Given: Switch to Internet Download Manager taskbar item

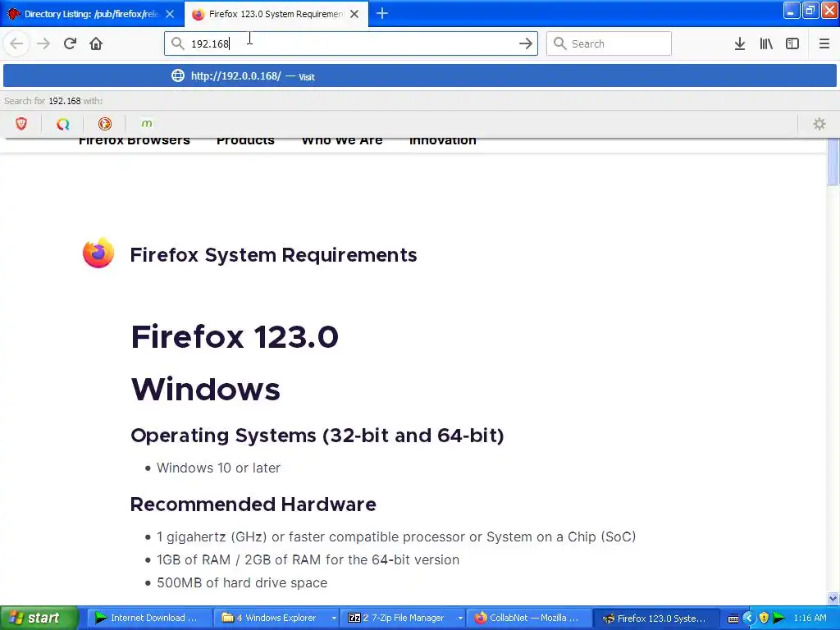Looking at the screenshot, I should 148,618.
